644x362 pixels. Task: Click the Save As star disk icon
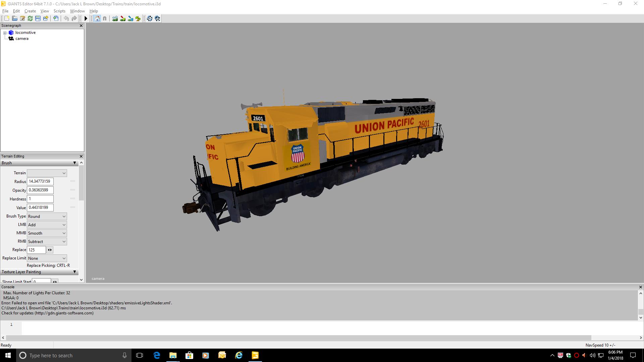point(46,18)
